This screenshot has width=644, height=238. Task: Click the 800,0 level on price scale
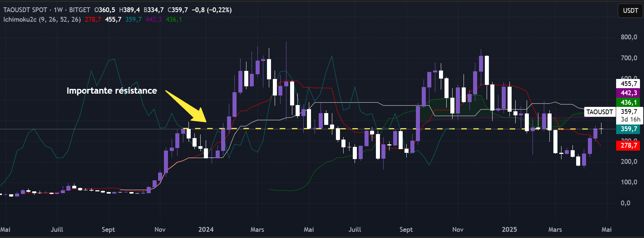(629, 37)
